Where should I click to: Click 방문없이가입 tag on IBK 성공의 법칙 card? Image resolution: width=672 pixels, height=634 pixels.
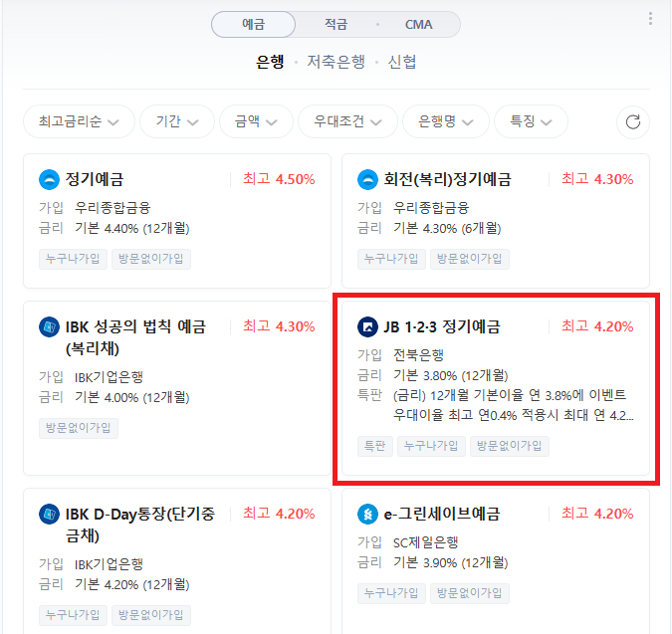click(79, 428)
